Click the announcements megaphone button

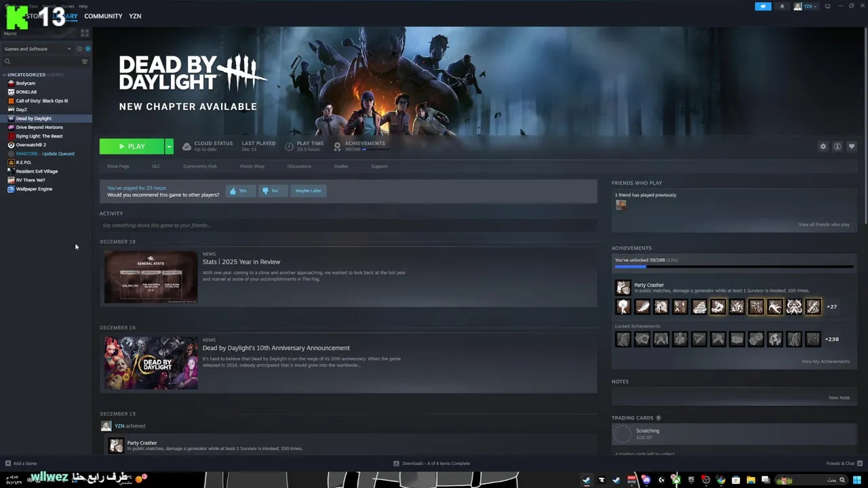coord(763,6)
